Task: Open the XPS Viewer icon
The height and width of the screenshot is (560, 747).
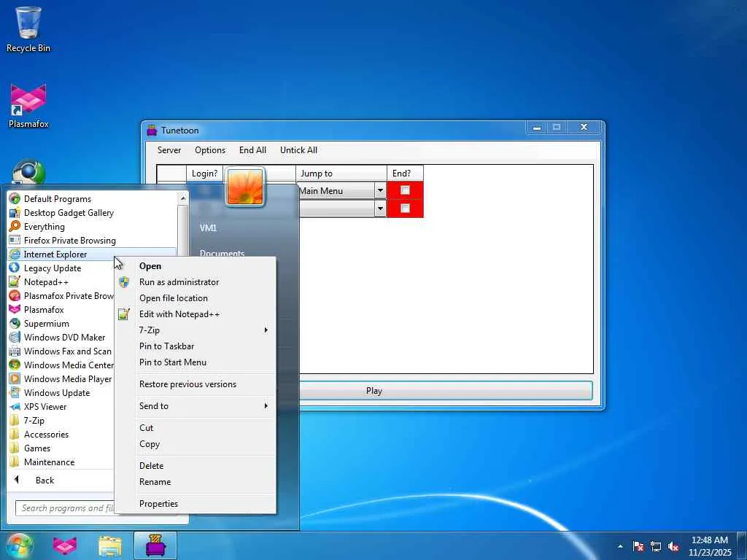Action: click(x=15, y=406)
